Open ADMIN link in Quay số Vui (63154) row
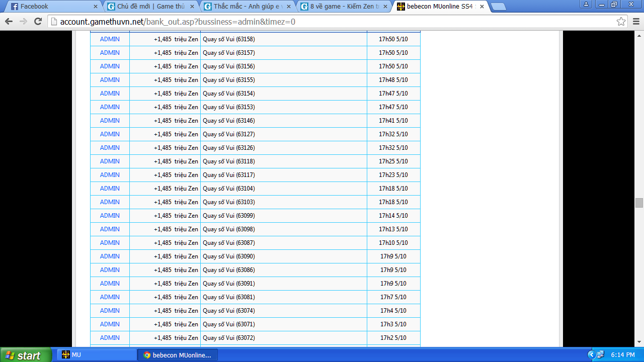 [x=110, y=94]
